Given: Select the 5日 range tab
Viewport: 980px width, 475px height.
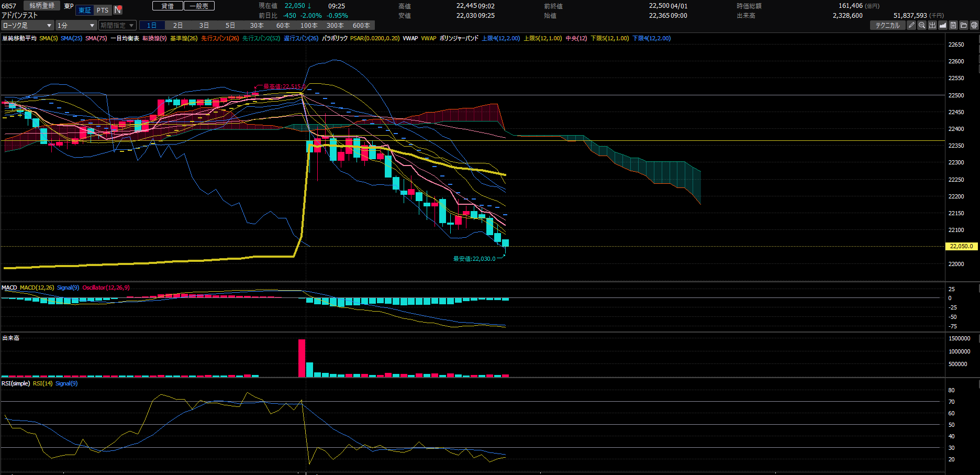Looking at the screenshot, I should point(230,25).
